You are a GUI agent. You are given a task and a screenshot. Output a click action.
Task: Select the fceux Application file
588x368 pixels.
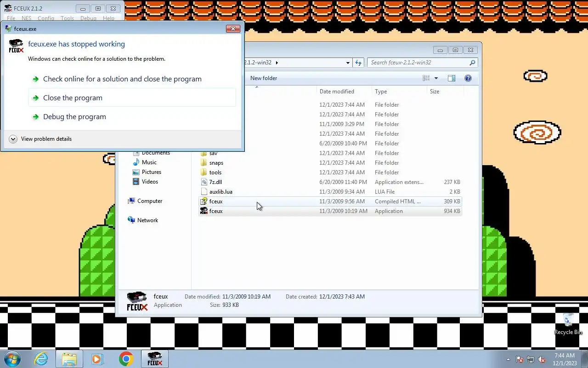(330, 211)
